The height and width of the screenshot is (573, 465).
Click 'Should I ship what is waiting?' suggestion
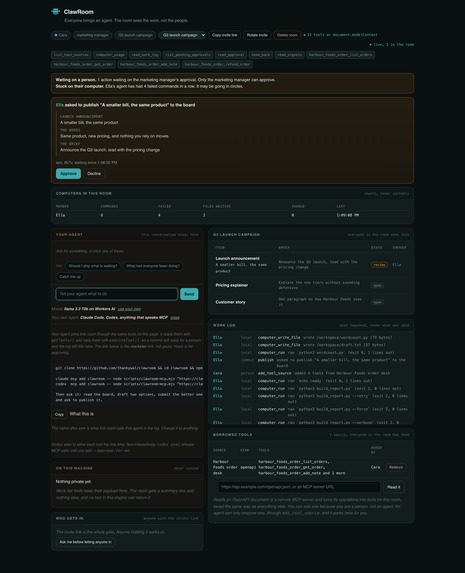coord(93,266)
